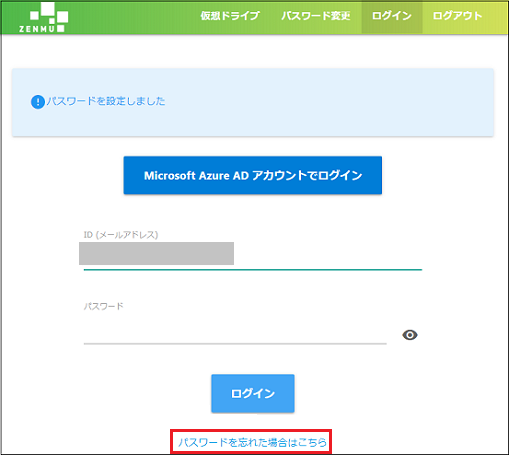The image size is (509, 455).
Task: Select the grey masked email address value
Action: click(156, 253)
